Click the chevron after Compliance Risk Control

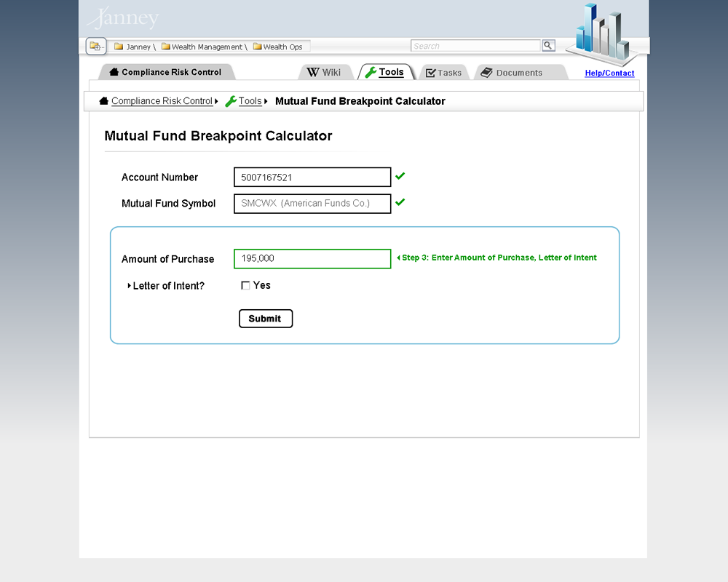[x=215, y=101]
